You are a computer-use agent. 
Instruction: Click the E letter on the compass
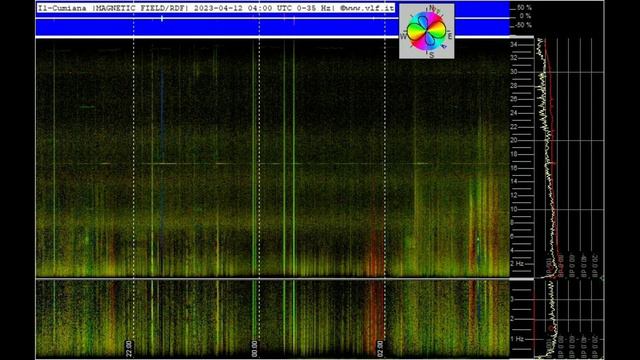450,36
